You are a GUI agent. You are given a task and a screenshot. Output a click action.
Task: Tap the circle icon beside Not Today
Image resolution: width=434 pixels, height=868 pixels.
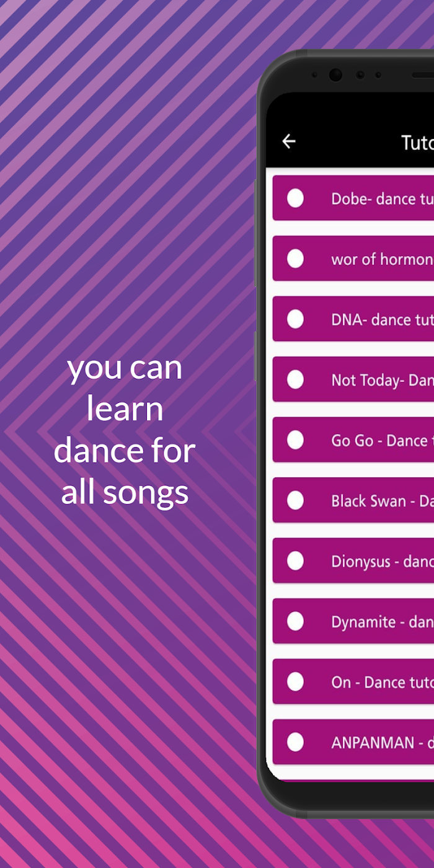pos(296,379)
